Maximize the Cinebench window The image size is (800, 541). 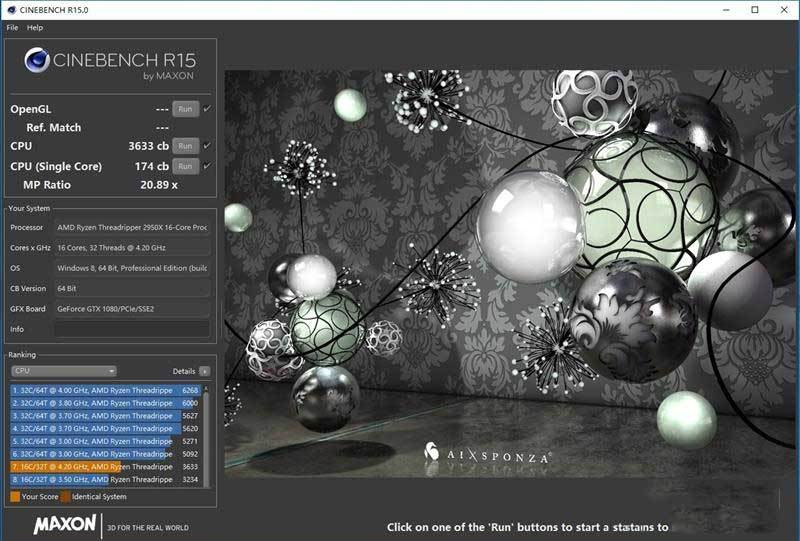(x=755, y=10)
